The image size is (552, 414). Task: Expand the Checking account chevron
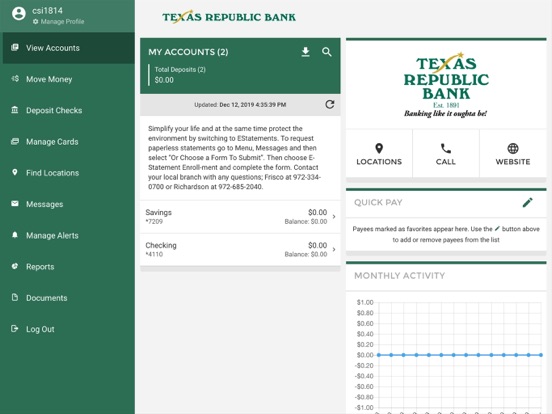point(334,250)
